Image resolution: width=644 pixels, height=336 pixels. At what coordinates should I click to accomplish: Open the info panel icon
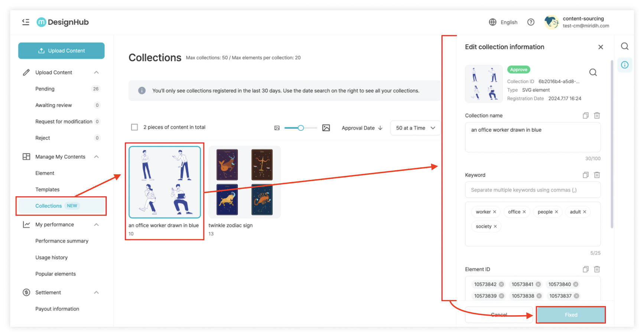click(x=625, y=65)
